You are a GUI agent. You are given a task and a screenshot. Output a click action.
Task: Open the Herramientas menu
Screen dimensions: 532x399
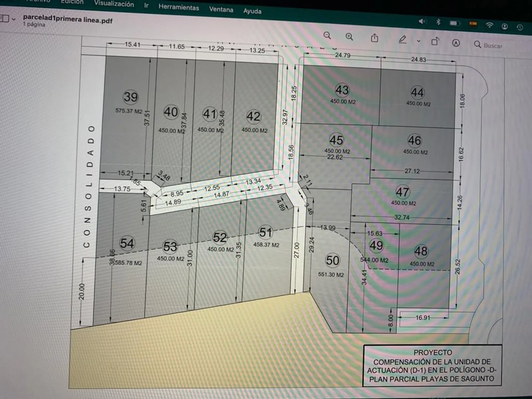[x=178, y=7]
